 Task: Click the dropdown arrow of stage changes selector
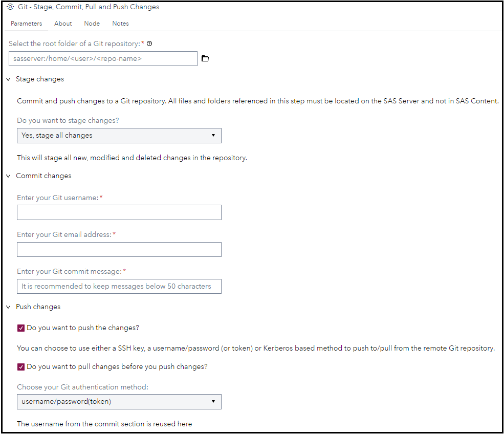tap(213, 135)
